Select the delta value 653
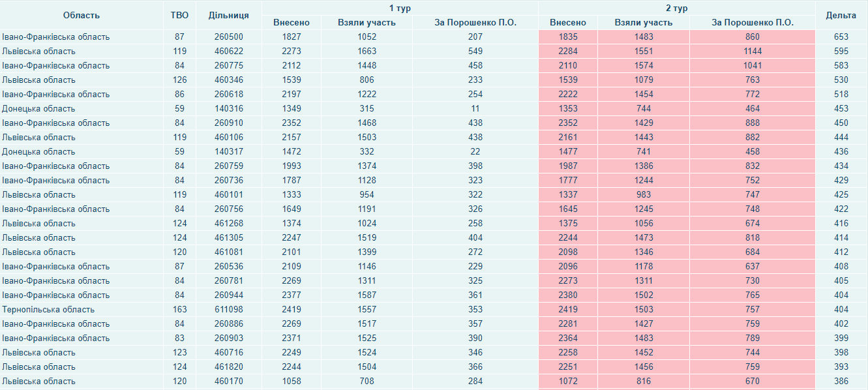 (841, 37)
